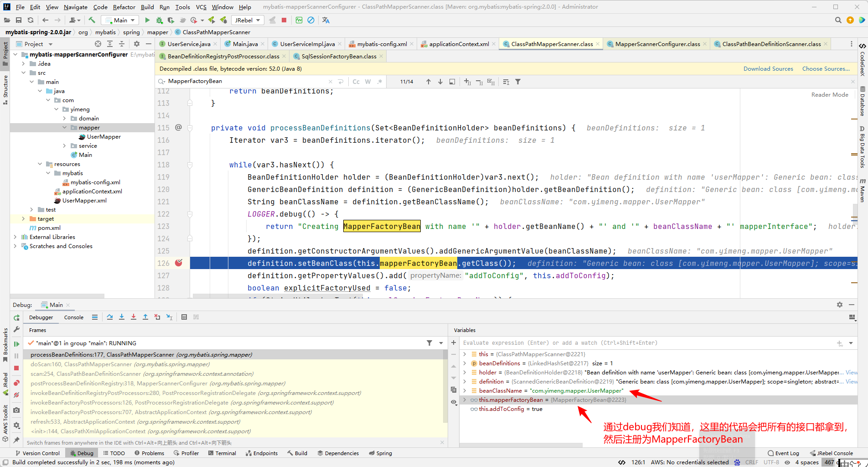Click View Breakpoints double red circle icon
This screenshot has width=868, height=467.
click(x=16, y=383)
